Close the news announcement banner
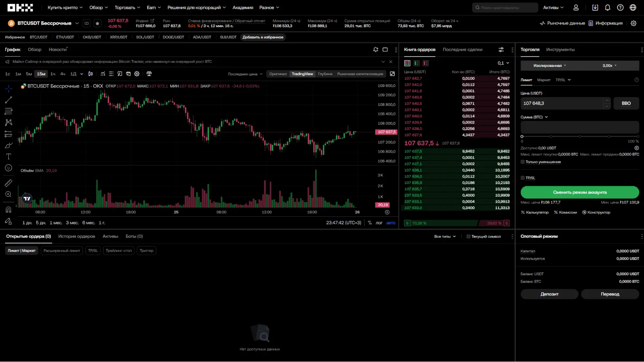The image size is (644, 362). pos(391,61)
